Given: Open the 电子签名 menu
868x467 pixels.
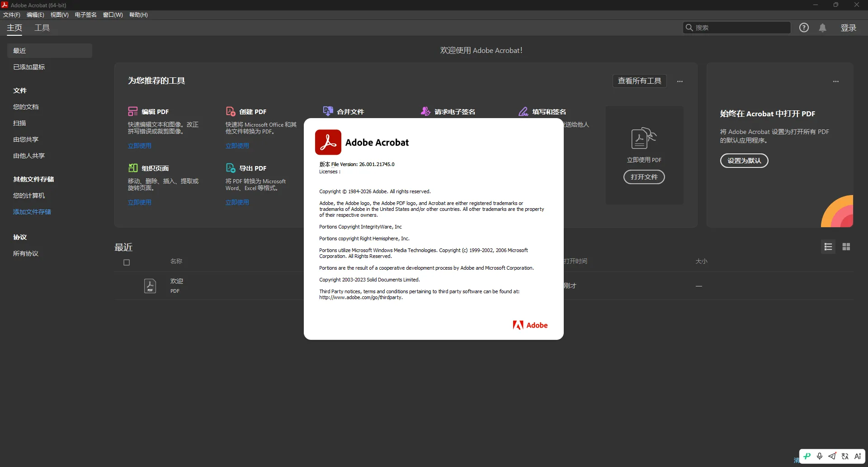Looking at the screenshot, I should coord(85,15).
